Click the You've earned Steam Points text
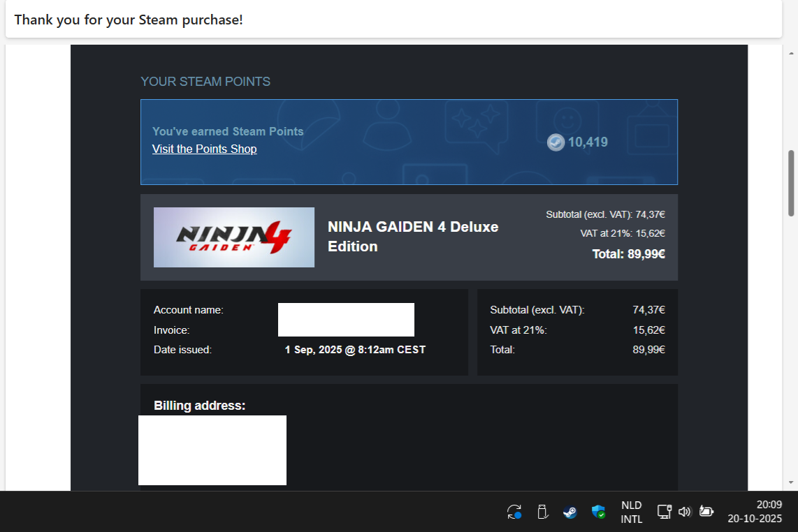Viewport: 798px width, 532px height. coord(228,131)
